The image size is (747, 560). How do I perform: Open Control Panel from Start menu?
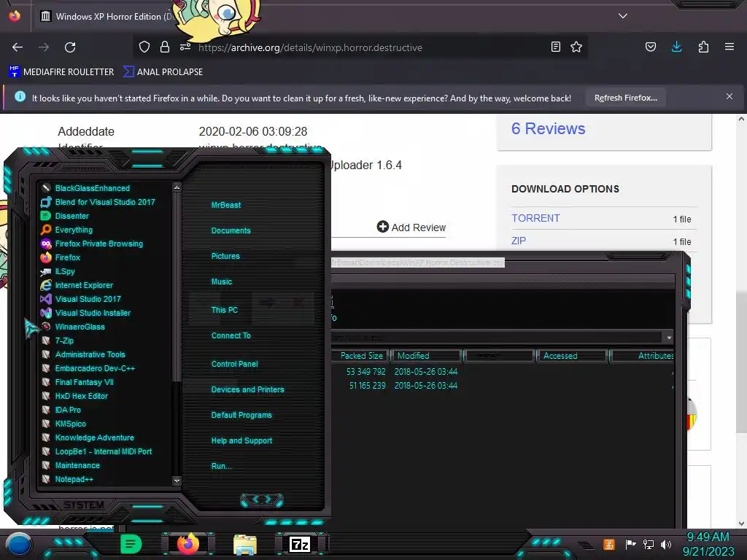pyautogui.click(x=234, y=364)
